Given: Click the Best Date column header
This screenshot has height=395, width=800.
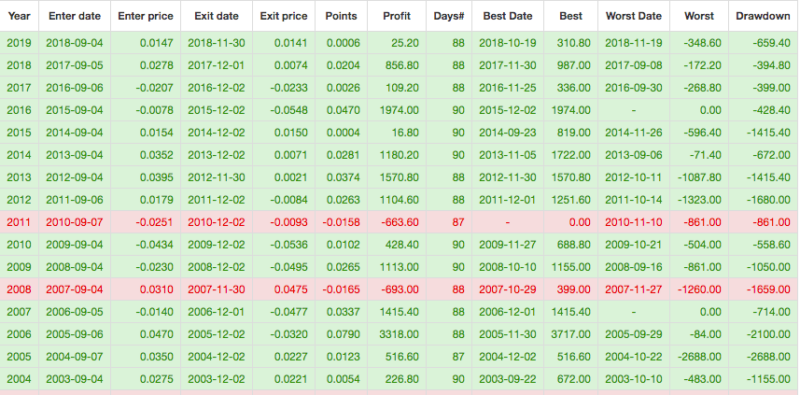Looking at the screenshot, I should 508,16.
